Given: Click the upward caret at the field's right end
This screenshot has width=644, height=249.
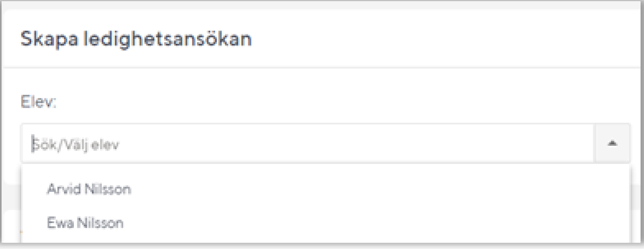Looking at the screenshot, I should pos(612,143).
